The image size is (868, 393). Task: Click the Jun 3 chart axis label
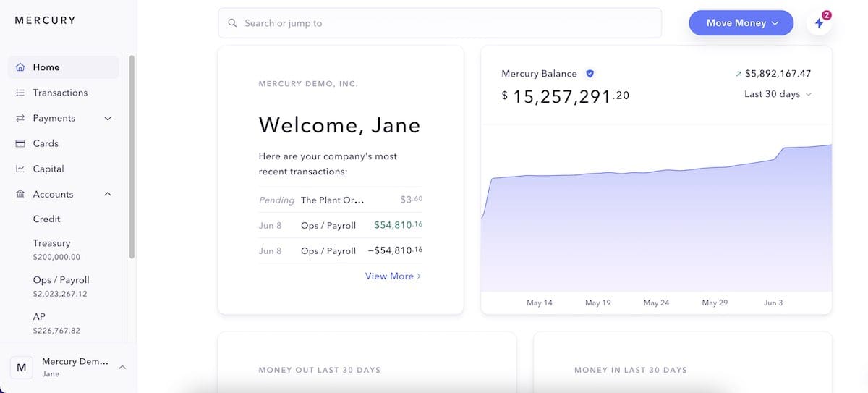[x=773, y=303]
